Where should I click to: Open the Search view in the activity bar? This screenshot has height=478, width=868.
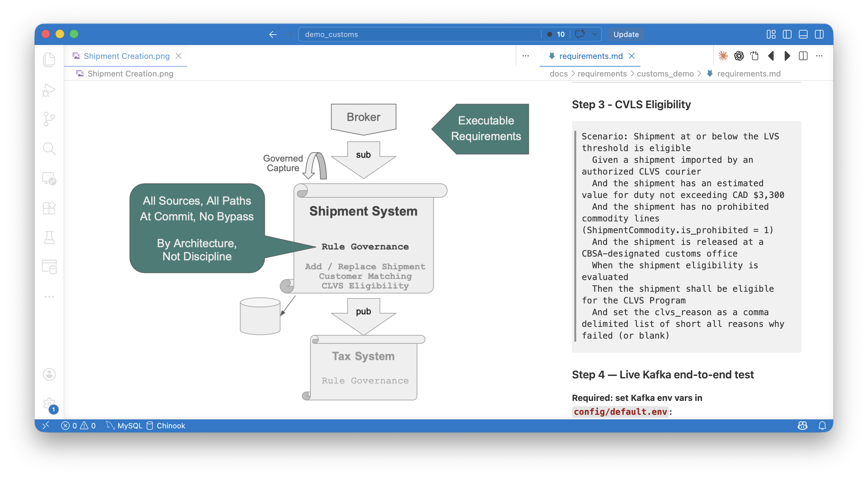[49, 149]
